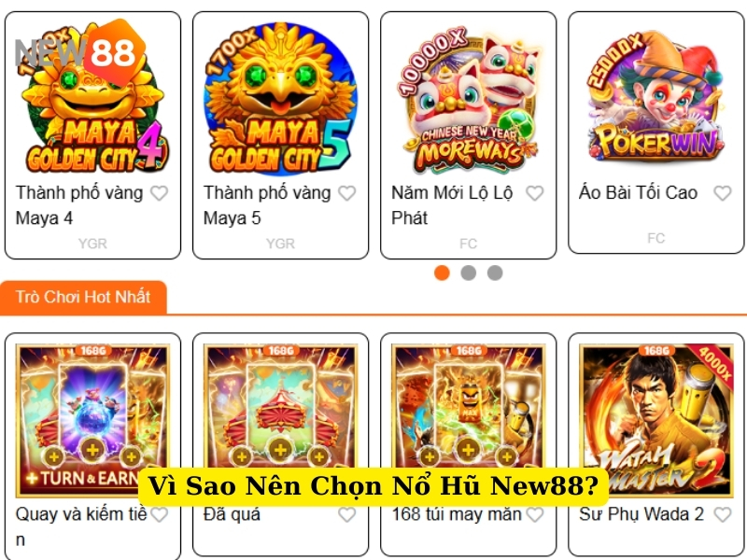Favorite Thành phố vàng Maya 5 heart icon

tap(346, 193)
